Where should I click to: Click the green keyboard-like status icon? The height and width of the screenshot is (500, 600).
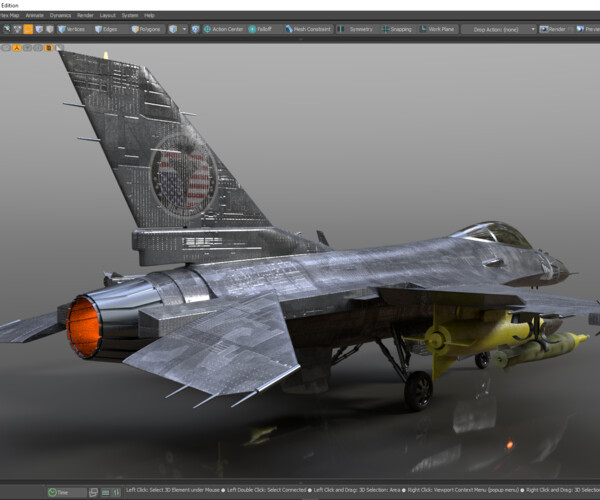click(106, 492)
